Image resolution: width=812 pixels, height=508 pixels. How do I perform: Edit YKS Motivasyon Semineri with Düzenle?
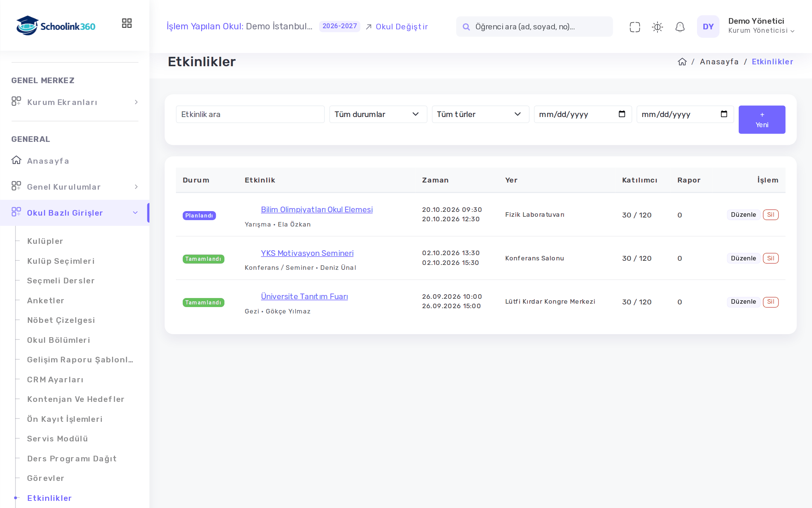[743, 258]
